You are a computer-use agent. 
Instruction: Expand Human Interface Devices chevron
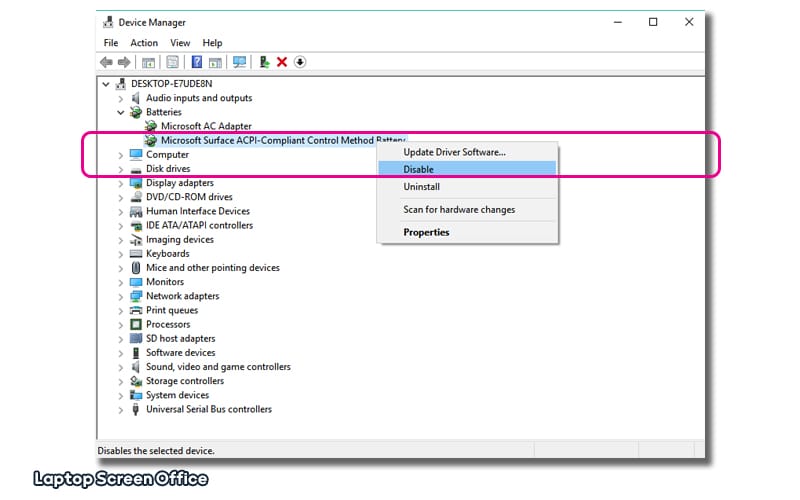(121, 212)
